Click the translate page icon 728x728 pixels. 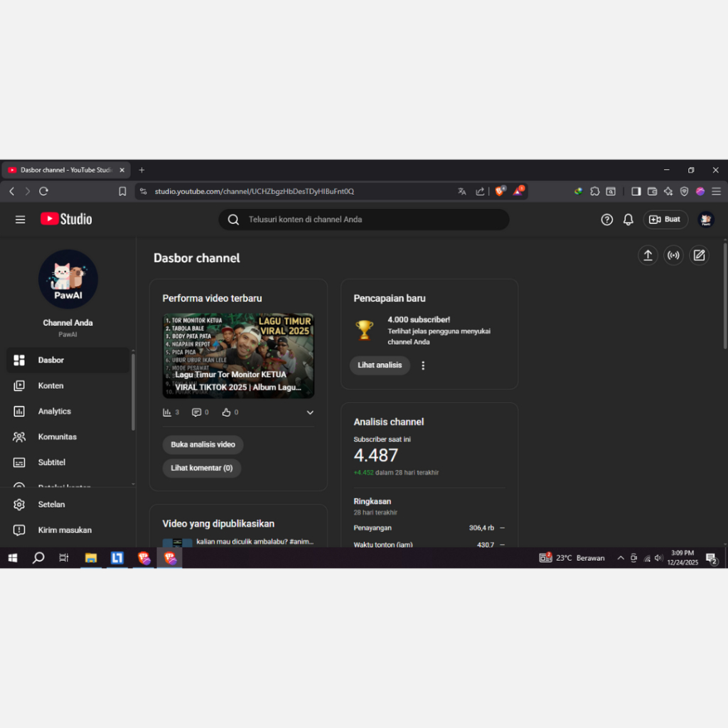(461, 191)
